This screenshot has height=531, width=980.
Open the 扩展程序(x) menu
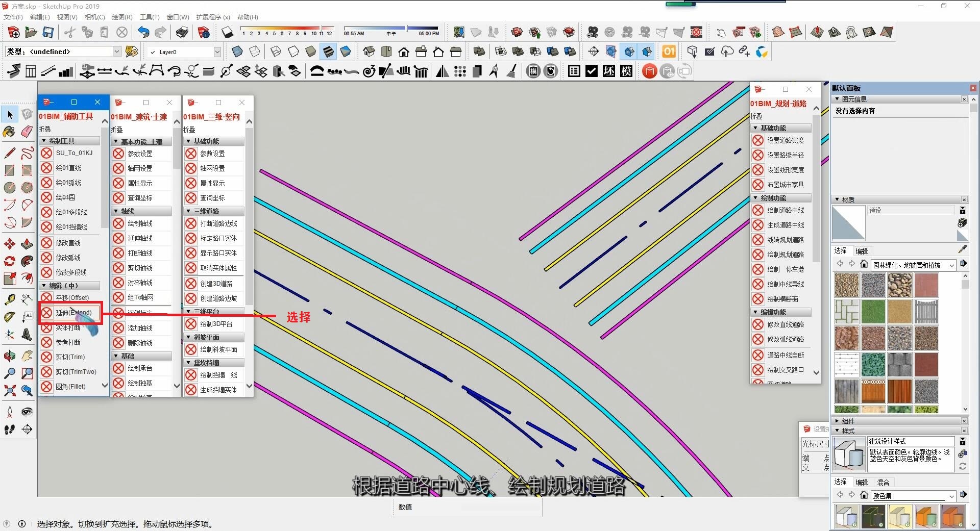tap(213, 17)
